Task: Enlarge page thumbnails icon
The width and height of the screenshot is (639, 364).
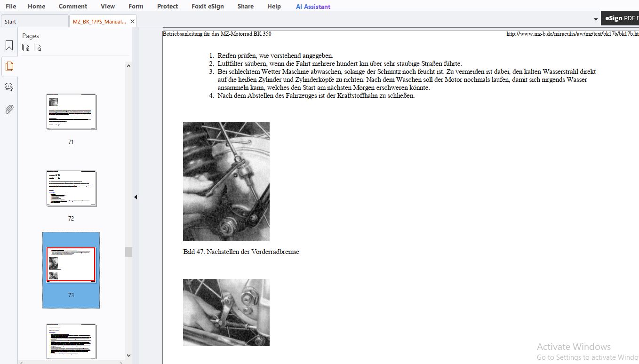Action: click(26, 47)
